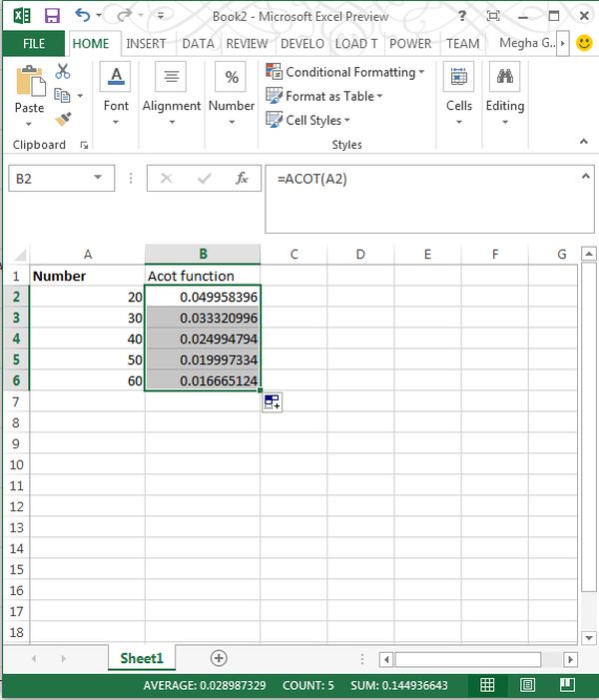The width and height of the screenshot is (599, 700).
Task: Open Cell Styles gallery
Action: pyautogui.click(x=307, y=120)
